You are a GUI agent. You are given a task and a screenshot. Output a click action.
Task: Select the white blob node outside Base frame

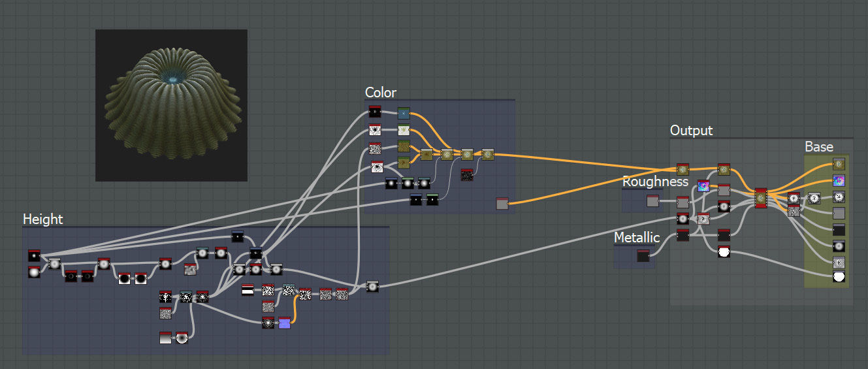(x=724, y=252)
